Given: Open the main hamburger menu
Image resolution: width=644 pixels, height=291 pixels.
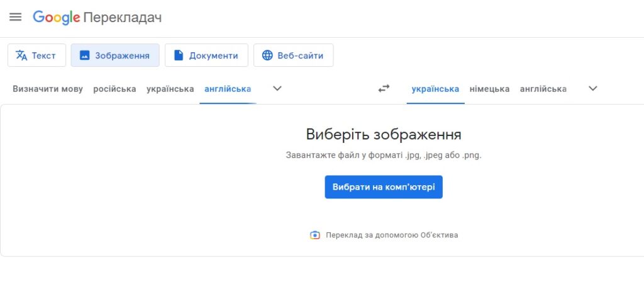Looking at the screenshot, I should (16, 17).
